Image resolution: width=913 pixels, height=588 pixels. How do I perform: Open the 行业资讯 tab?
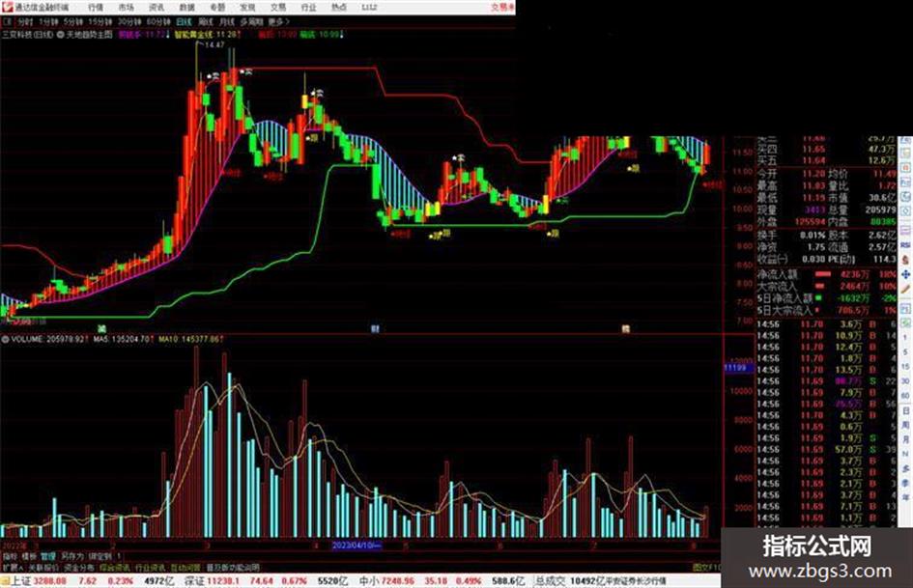[150, 568]
